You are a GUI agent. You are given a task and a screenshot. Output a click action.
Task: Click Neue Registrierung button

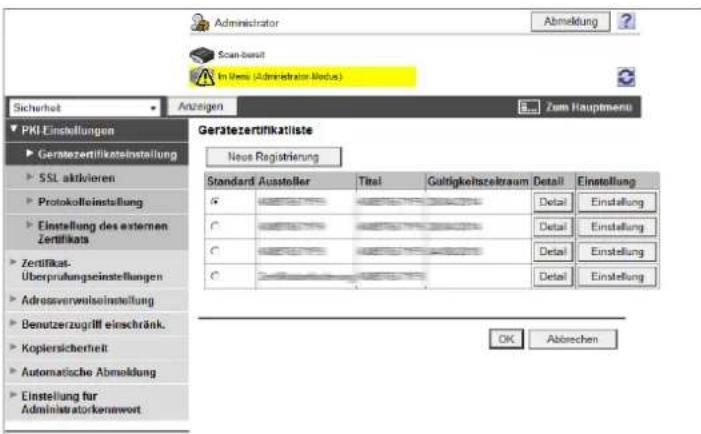[274, 157]
